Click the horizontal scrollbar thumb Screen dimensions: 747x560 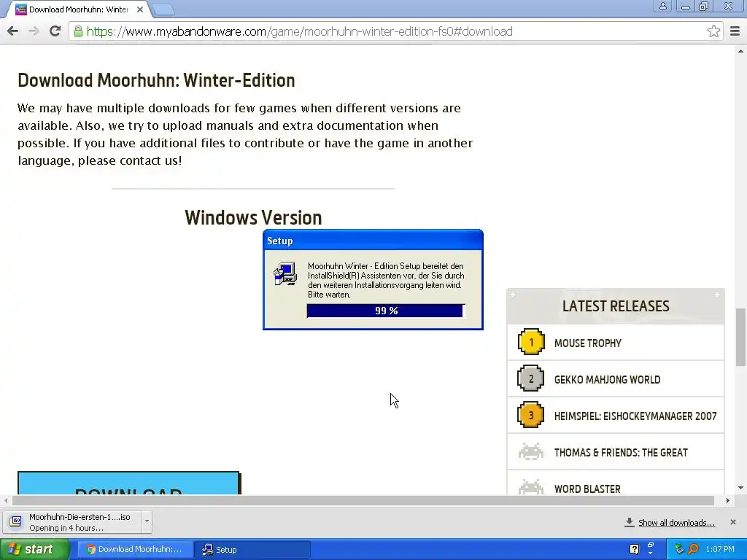pos(363,500)
